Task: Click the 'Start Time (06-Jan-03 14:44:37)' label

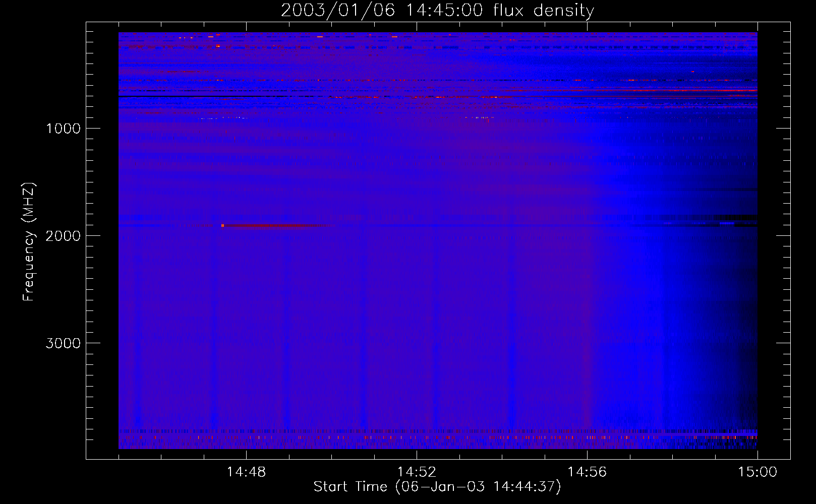Action: (x=437, y=487)
